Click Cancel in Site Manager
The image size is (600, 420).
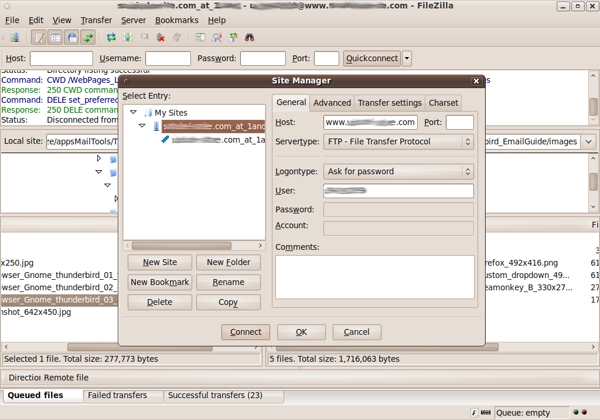click(357, 332)
